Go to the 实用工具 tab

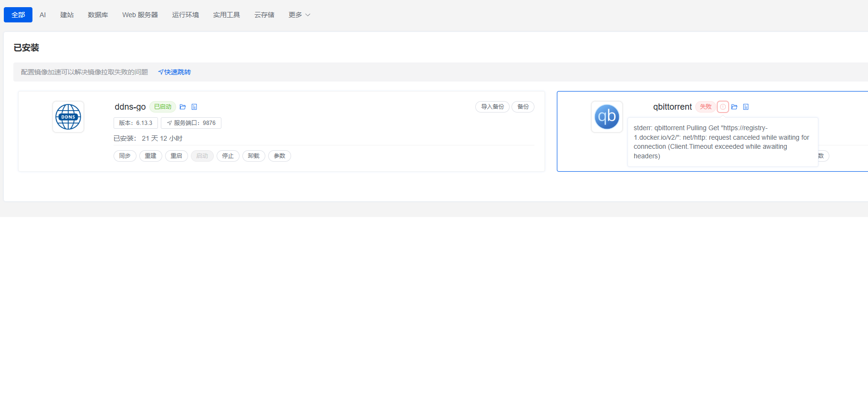tap(227, 15)
